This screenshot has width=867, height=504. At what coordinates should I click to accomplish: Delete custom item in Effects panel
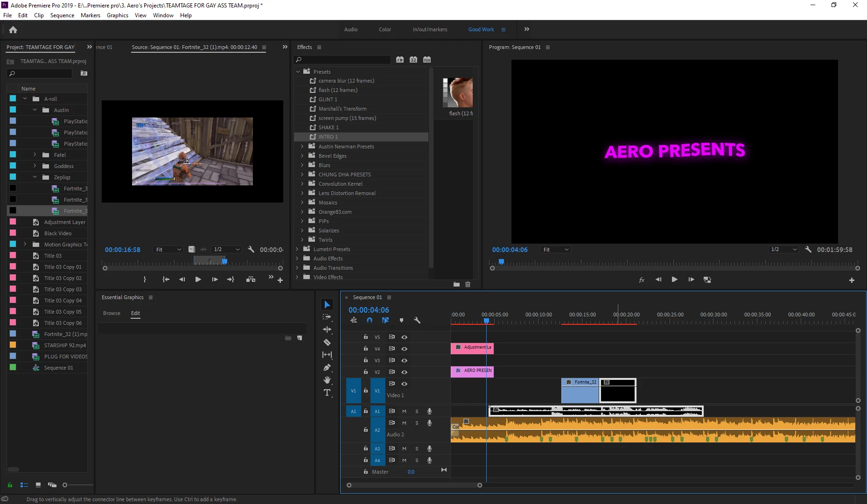pos(468,284)
